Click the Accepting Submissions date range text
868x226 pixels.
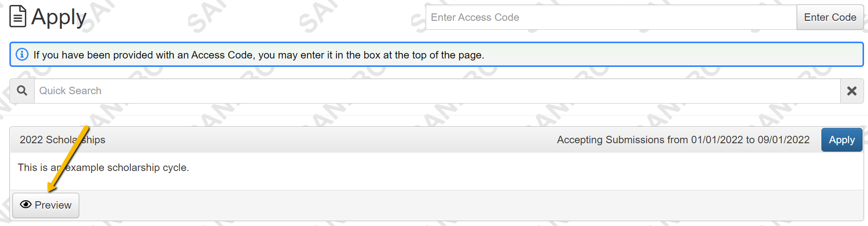click(683, 140)
